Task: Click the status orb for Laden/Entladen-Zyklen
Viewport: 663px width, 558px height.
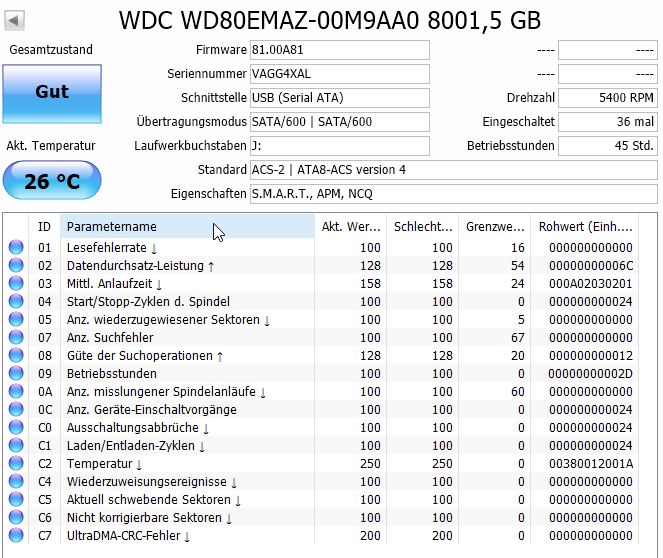Action: point(16,445)
